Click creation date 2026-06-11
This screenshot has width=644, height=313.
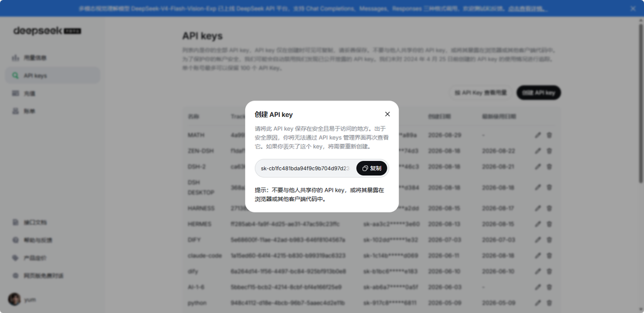[x=445, y=256]
